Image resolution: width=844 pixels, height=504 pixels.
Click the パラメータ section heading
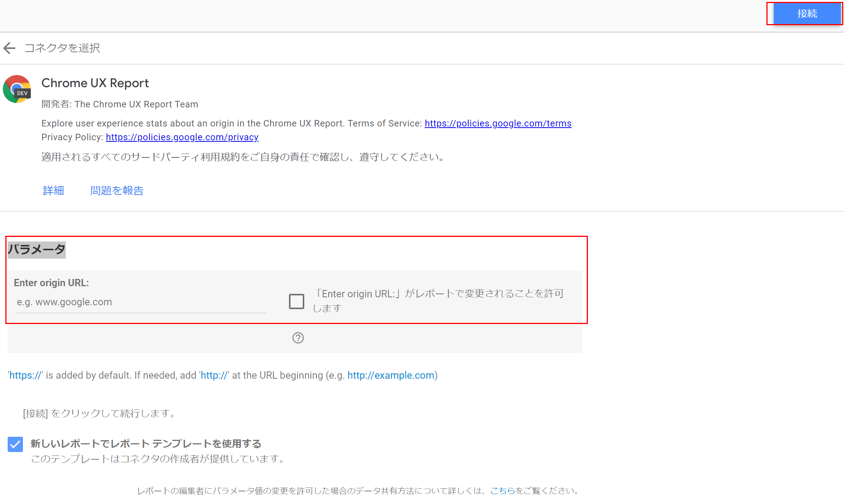37,250
